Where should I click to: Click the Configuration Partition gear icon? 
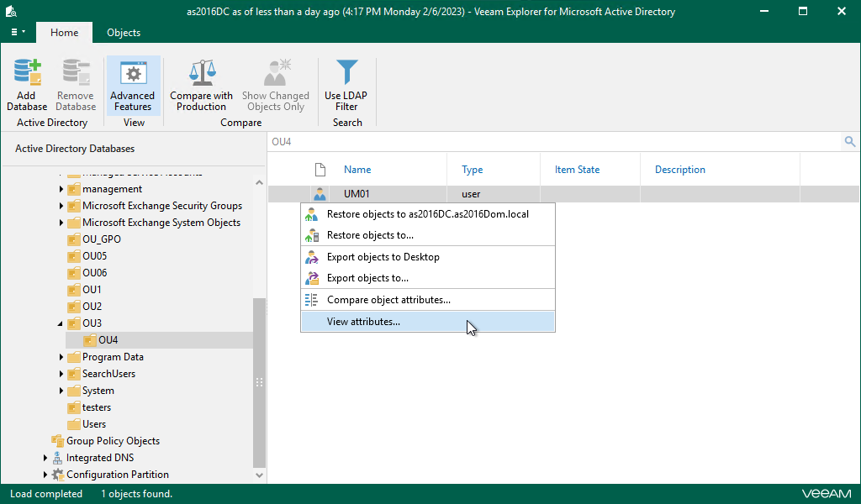pos(57,475)
